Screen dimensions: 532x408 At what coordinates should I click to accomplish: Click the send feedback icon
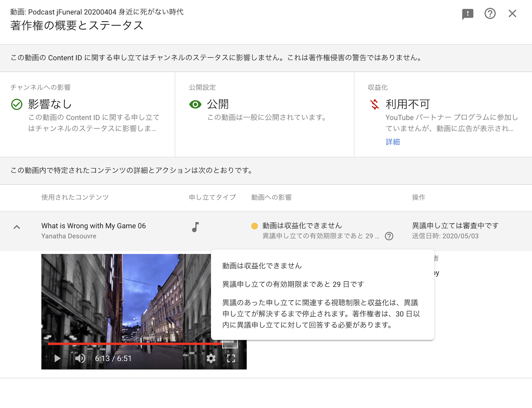tap(467, 14)
